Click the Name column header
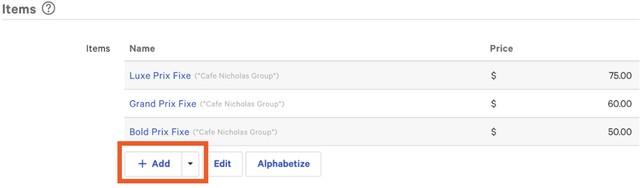The width and height of the screenshot is (644, 188). [x=142, y=48]
